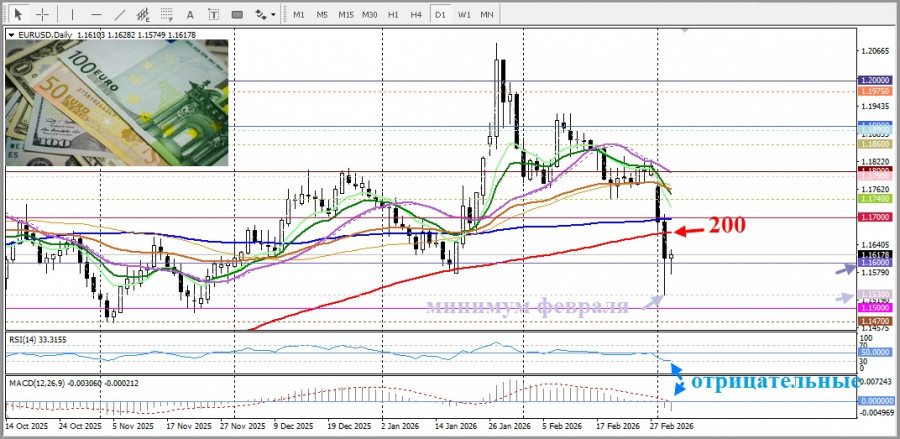Click the 14 Jan 2026 date label
The image size is (900, 439).
point(456,427)
